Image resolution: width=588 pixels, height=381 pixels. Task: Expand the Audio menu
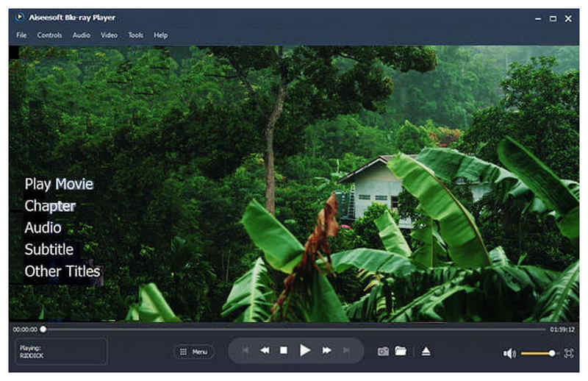(82, 35)
